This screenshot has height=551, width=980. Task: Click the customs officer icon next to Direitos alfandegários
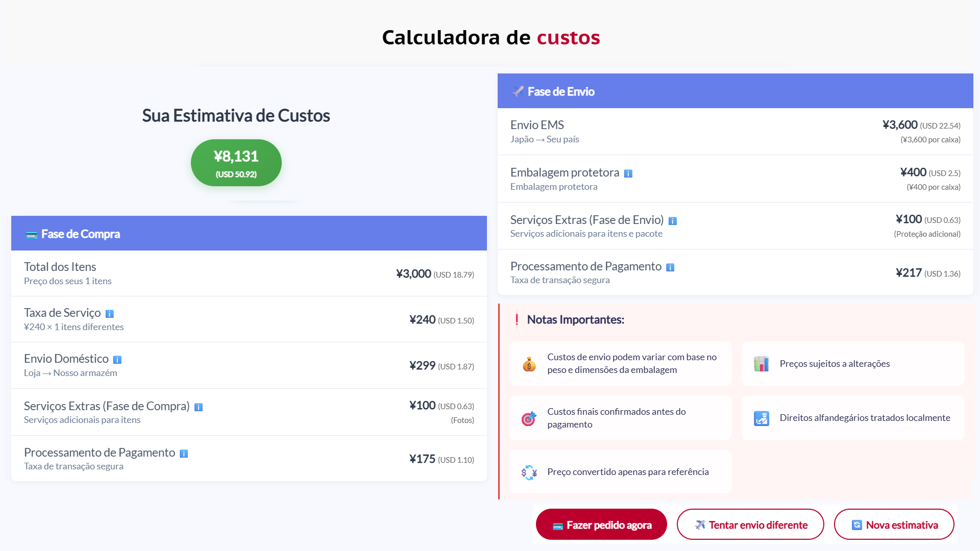point(761,418)
